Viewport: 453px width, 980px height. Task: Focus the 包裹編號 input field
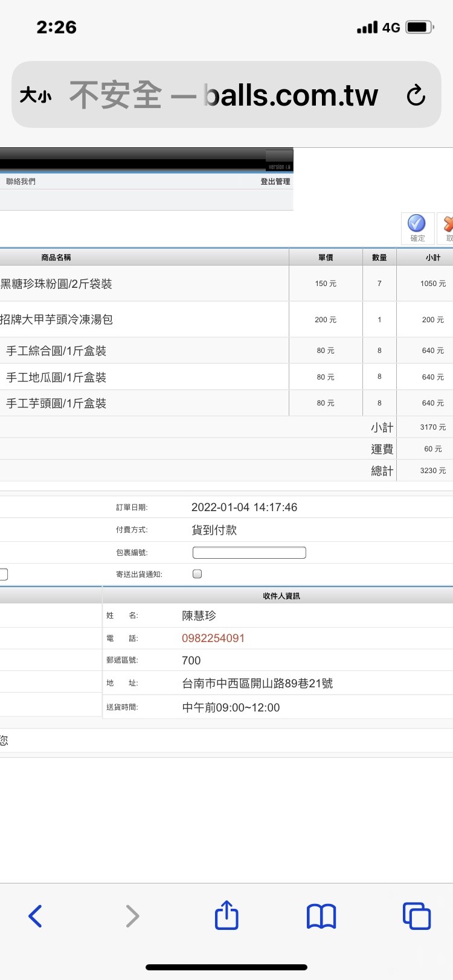(249, 552)
